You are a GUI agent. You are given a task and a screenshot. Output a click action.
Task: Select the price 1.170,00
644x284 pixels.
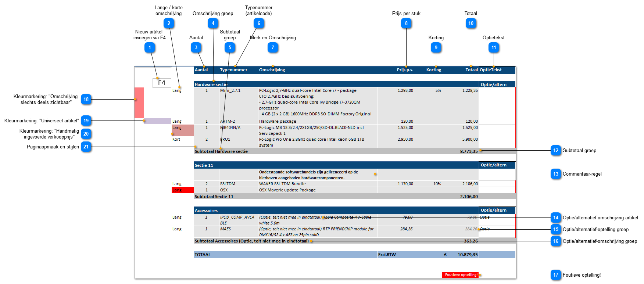[405, 184]
